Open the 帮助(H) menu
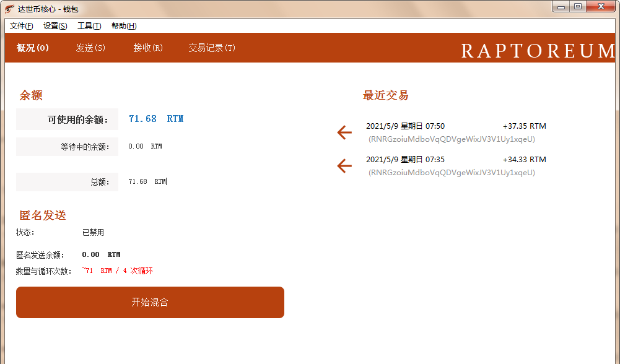 pyautogui.click(x=124, y=26)
